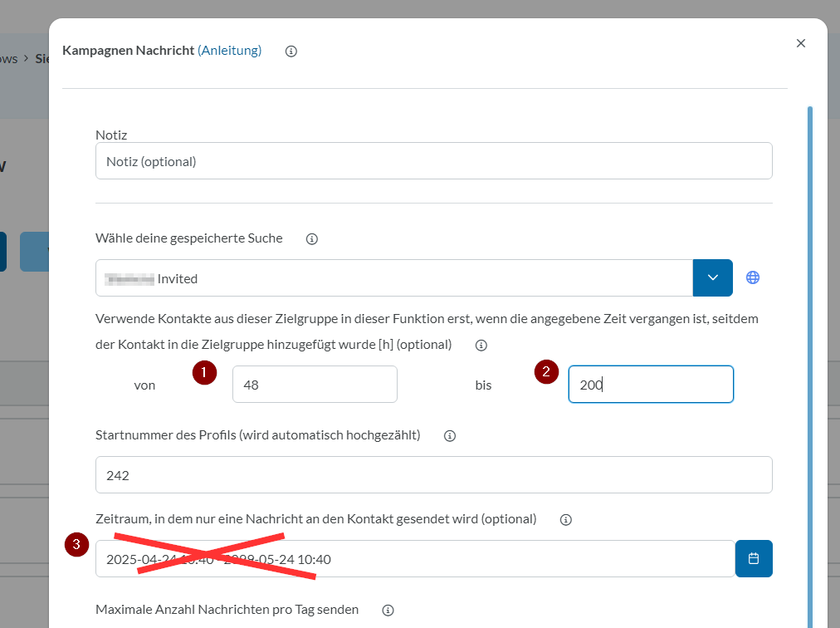Click into the Notiz text field

(x=433, y=161)
